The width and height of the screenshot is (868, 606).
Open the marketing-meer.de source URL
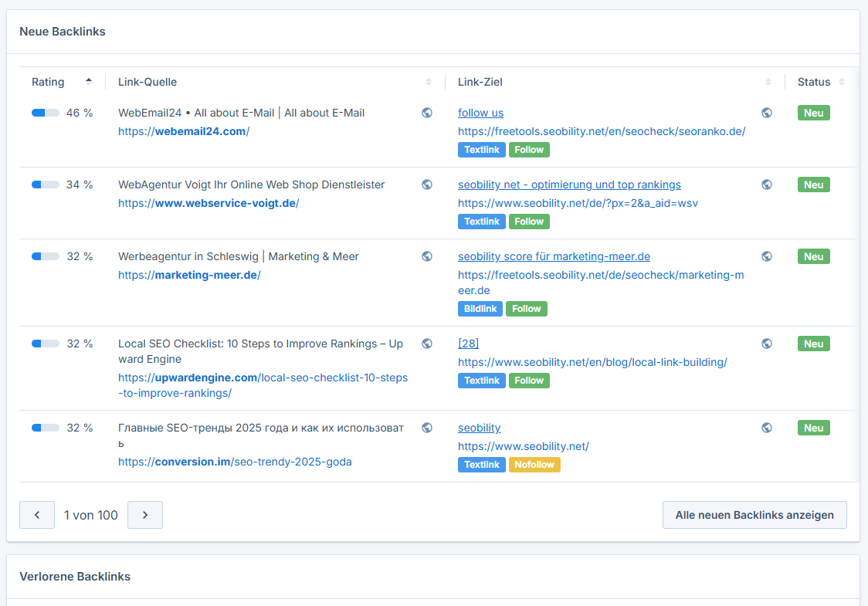189,275
